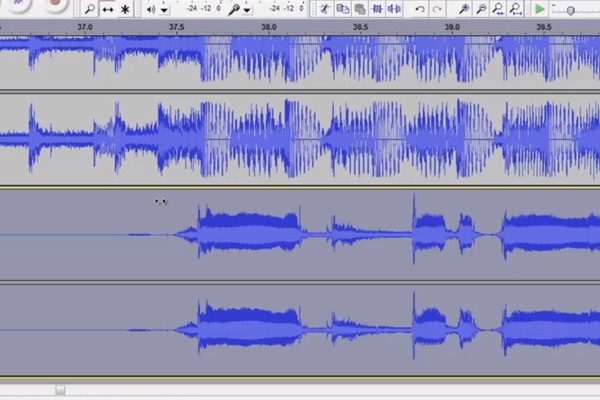Click the Zoom Out magnifier

[482, 9]
